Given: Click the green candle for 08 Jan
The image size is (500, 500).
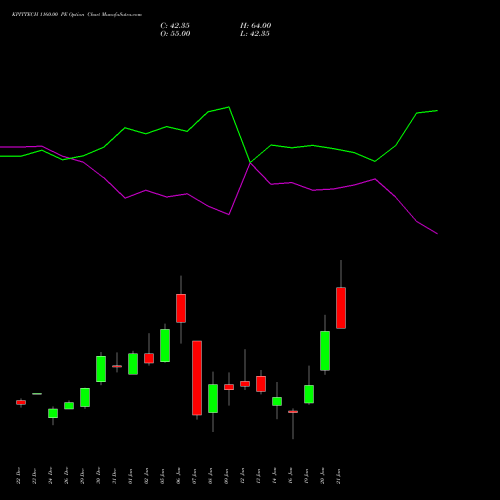Looking at the screenshot, I should coord(213,399).
